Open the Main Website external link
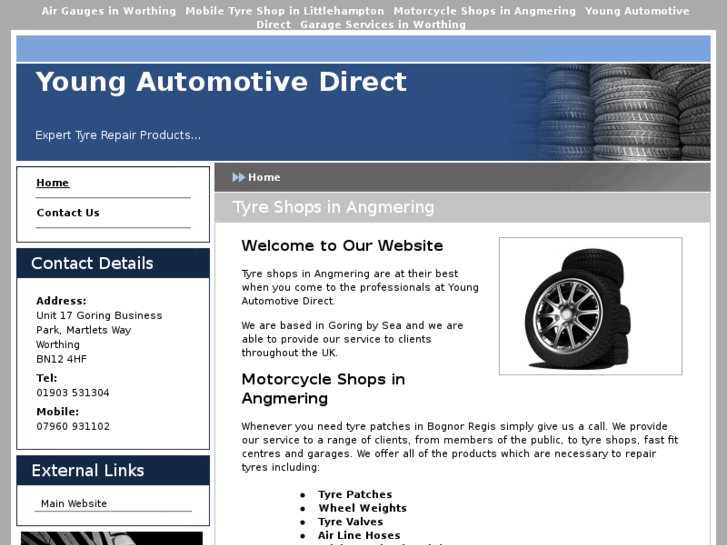The image size is (727, 545). point(74,503)
